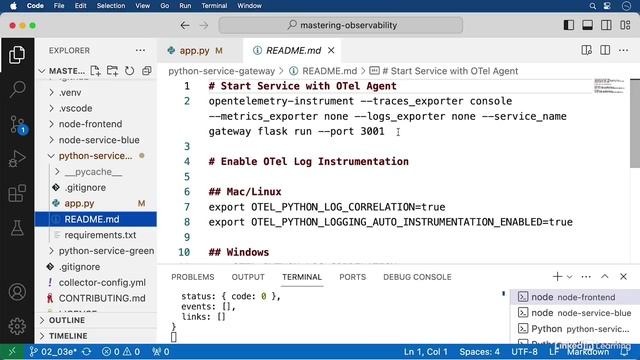The image size is (640, 360).
Task: Toggle bottom panel layout icon
Action: point(587,25)
